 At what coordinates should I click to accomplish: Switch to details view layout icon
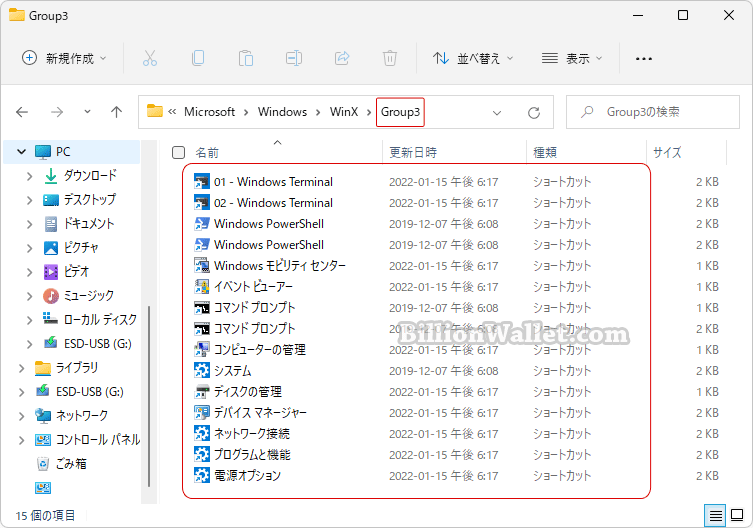tap(715, 516)
